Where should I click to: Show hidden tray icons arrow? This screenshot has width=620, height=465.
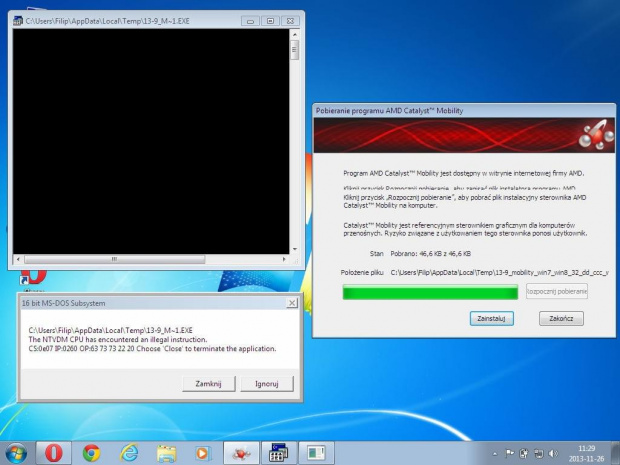coord(495,454)
